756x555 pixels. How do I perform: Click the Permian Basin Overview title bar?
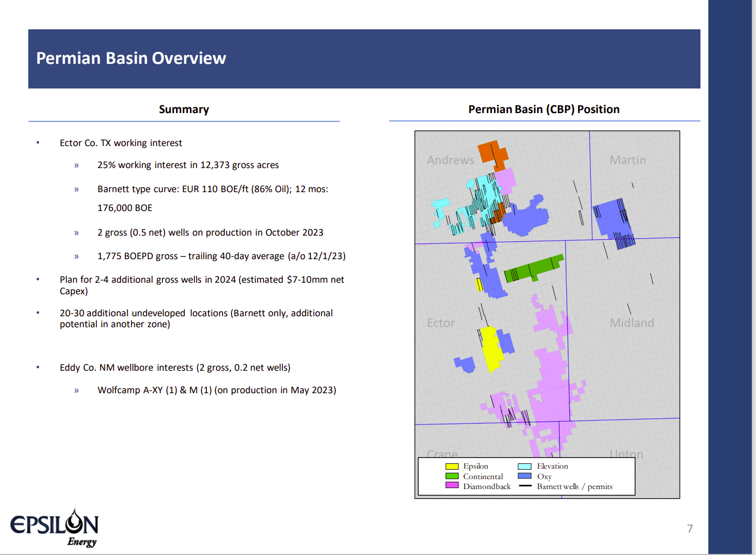pos(130,58)
